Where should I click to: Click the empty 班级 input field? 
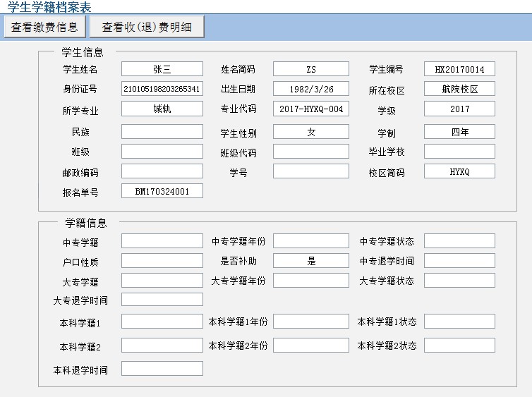[x=162, y=152]
